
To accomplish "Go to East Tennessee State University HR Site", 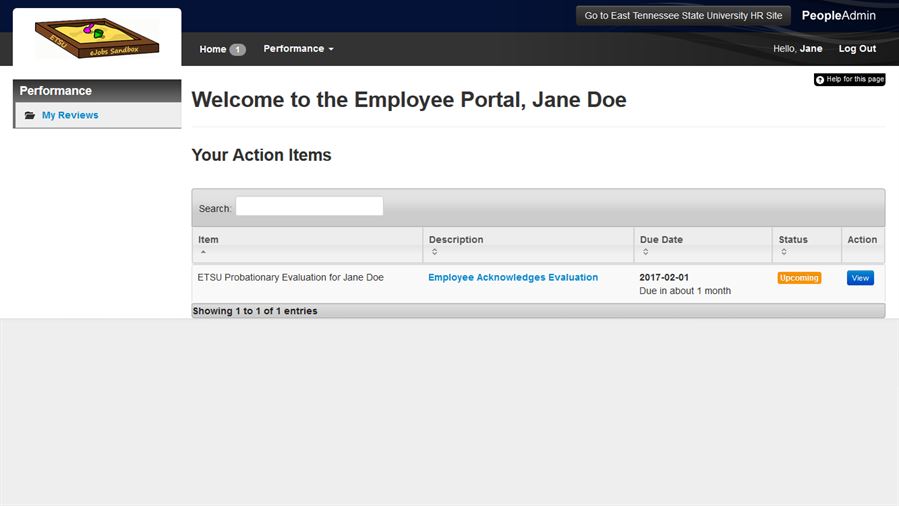I will click(x=683, y=16).
